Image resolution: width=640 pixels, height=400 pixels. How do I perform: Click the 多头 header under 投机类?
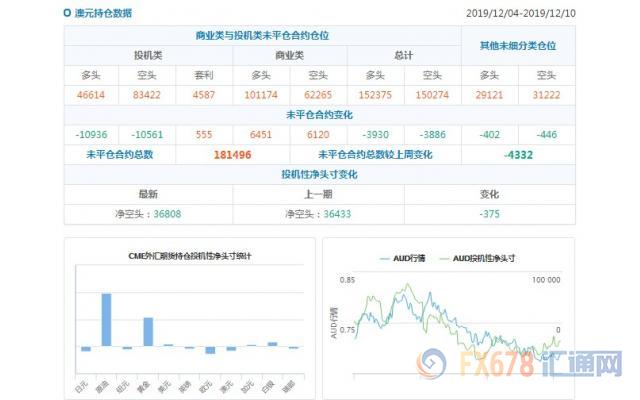click(91, 75)
